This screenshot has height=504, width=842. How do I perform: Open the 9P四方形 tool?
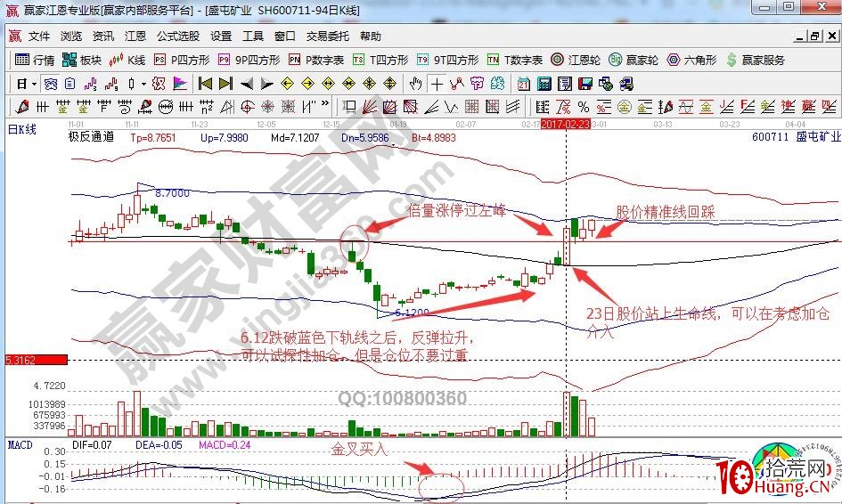(x=249, y=60)
